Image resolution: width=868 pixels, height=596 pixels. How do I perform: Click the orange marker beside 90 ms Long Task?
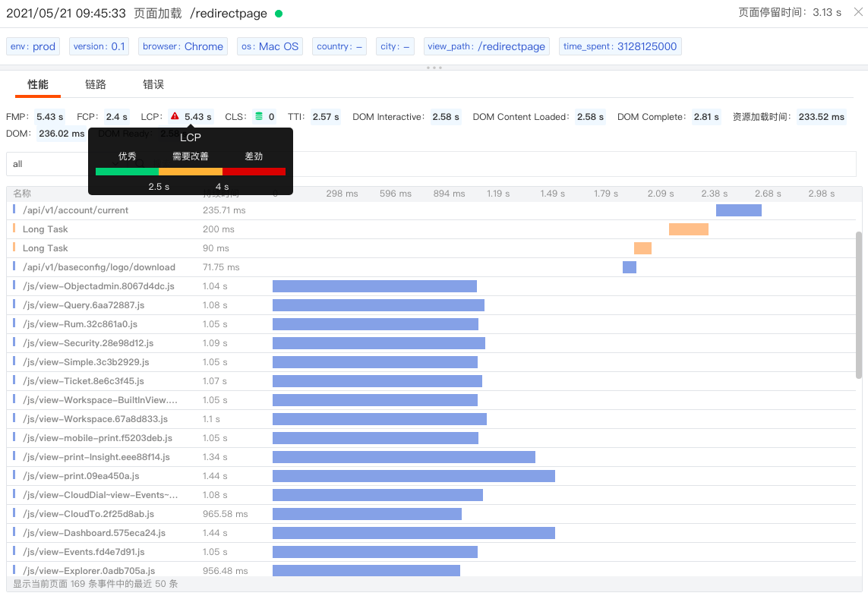[14, 247]
